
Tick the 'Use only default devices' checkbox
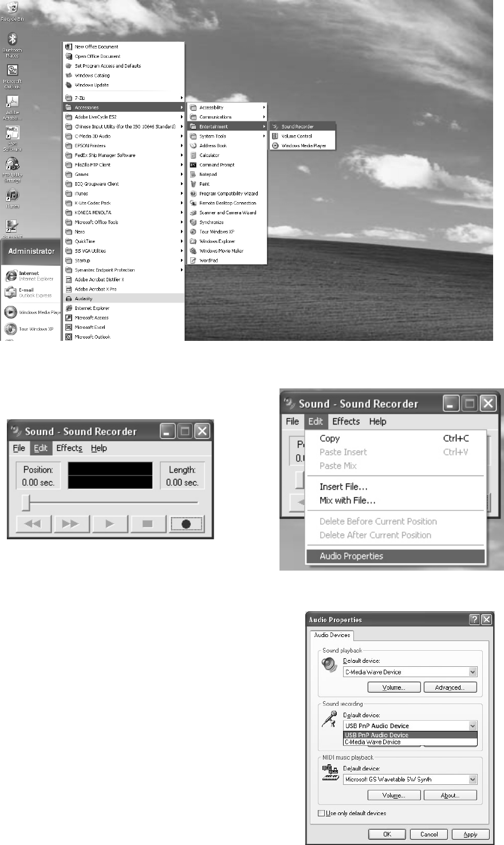click(x=321, y=813)
